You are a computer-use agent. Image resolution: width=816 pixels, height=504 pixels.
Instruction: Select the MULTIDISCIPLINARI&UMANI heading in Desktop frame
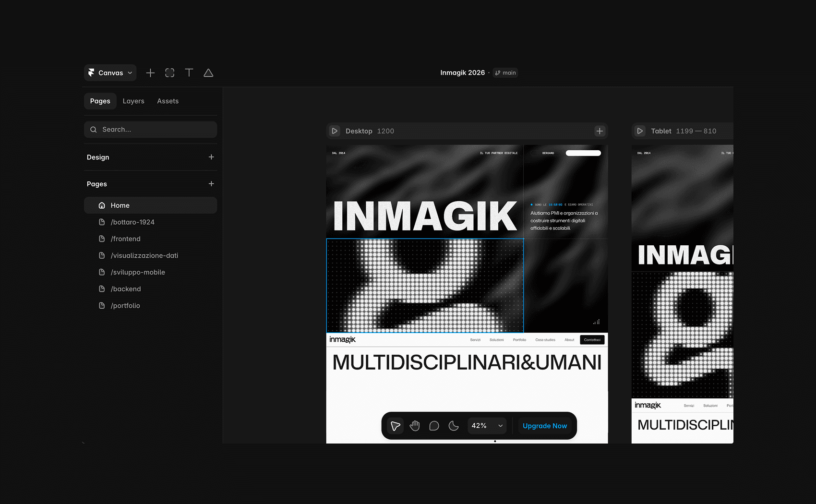(467, 362)
